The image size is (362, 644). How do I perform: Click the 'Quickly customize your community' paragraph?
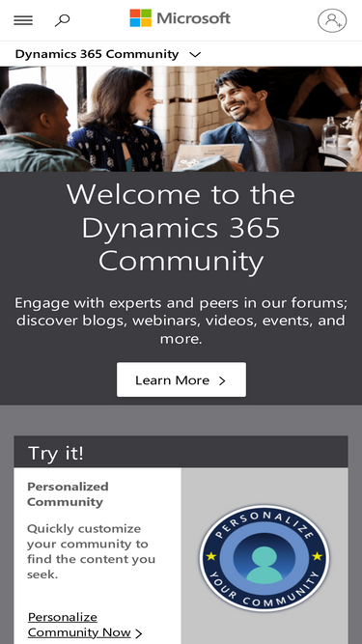click(x=91, y=551)
